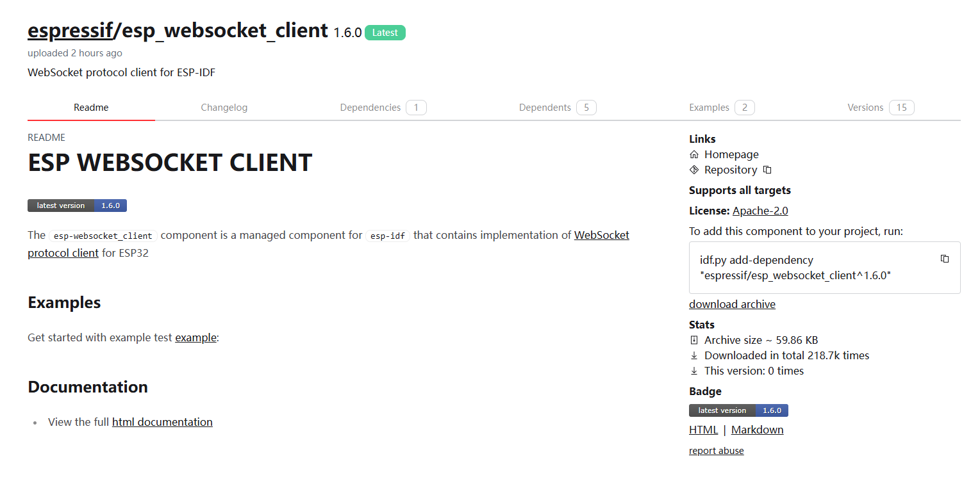Click the home icon beside Homepage
Viewport: 980px width, 502px height.
tap(693, 154)
